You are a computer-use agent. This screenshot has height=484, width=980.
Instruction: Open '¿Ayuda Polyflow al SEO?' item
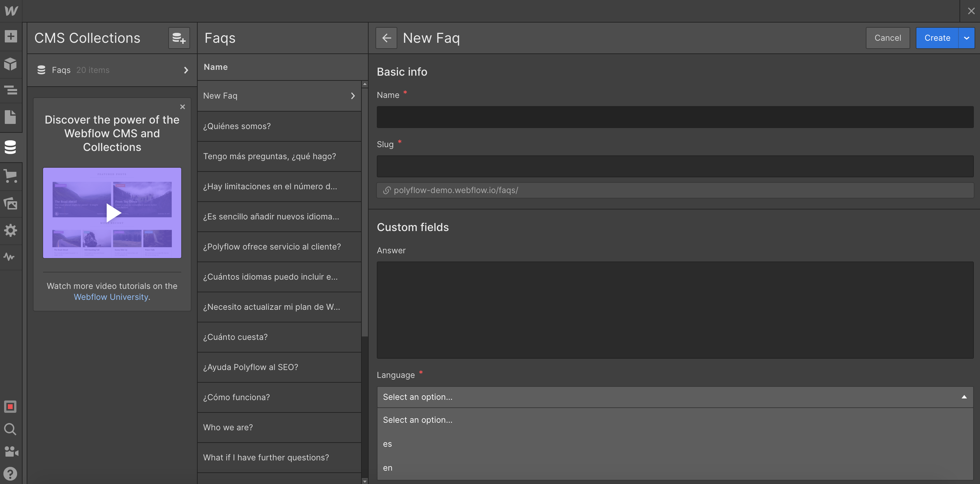(279, 367)
